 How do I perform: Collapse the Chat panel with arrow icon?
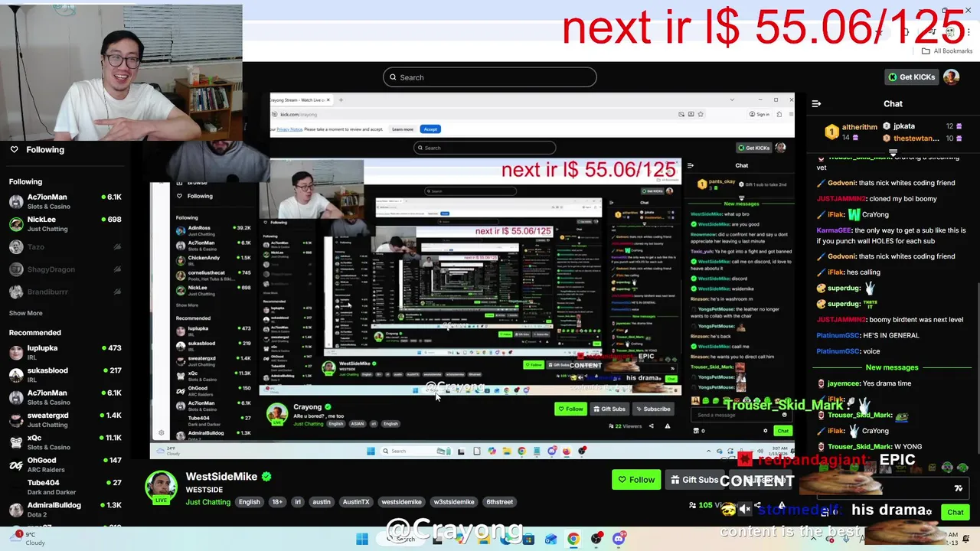816,103
